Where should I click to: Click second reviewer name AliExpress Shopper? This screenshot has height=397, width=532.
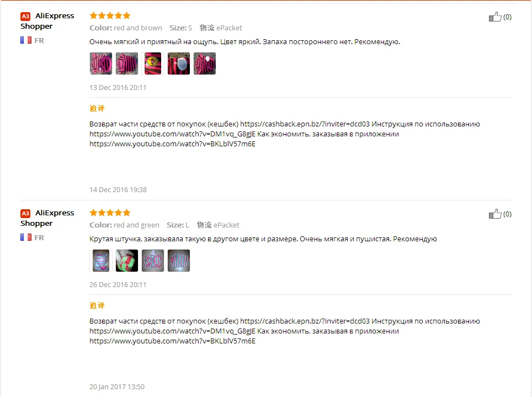click(47, 218)
